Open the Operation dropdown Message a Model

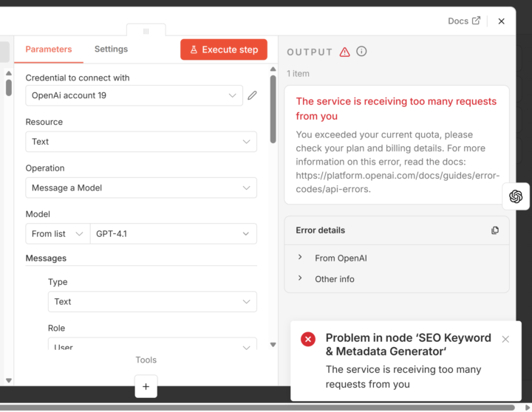[x=141, y=188]
